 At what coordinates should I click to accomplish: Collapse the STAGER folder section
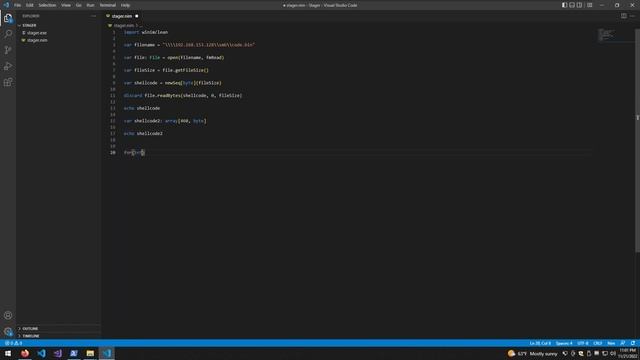coord(29,25)
